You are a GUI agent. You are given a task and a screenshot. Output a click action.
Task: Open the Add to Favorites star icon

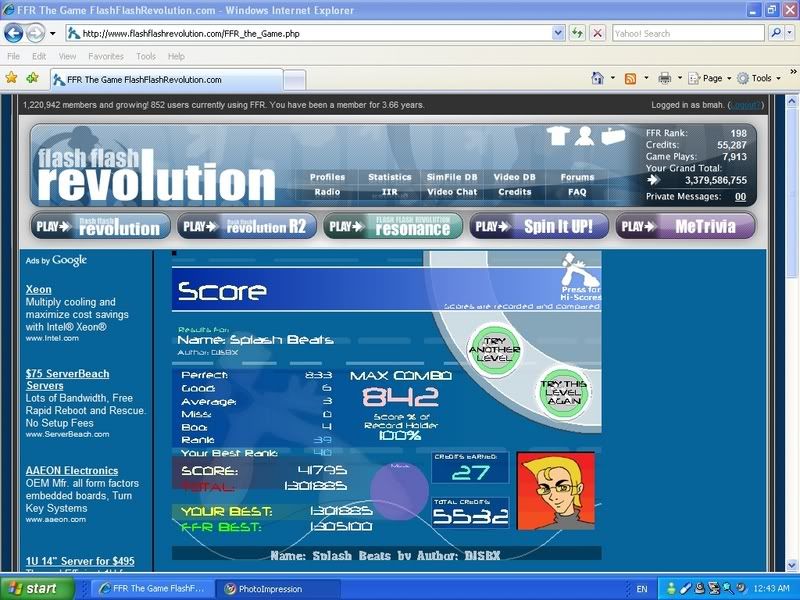tap(32, 78)
